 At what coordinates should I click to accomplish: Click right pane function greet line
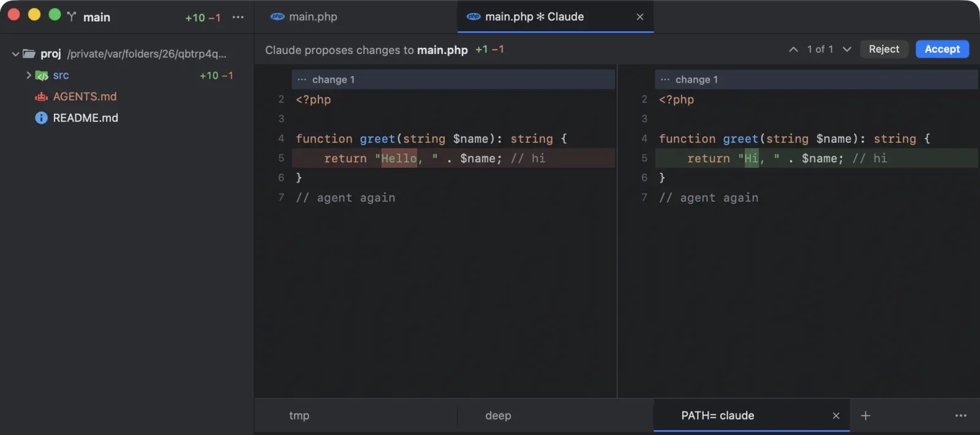[795, 138]
